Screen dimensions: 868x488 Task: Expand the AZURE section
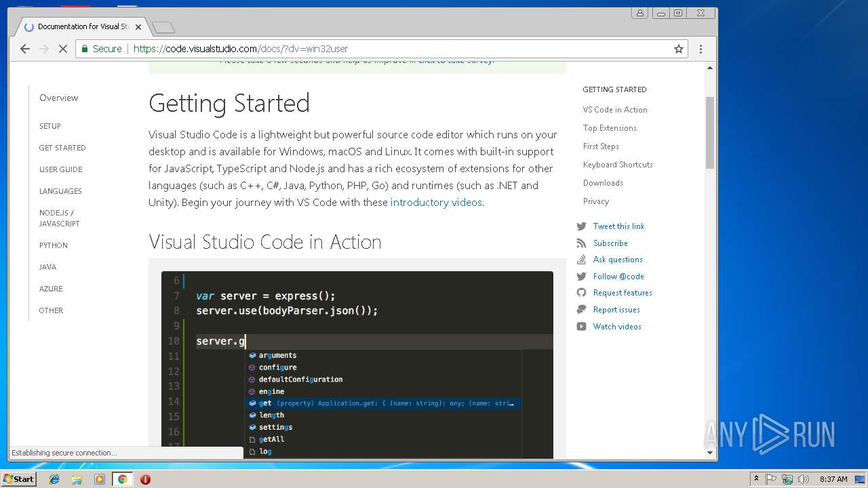[51, 289]
